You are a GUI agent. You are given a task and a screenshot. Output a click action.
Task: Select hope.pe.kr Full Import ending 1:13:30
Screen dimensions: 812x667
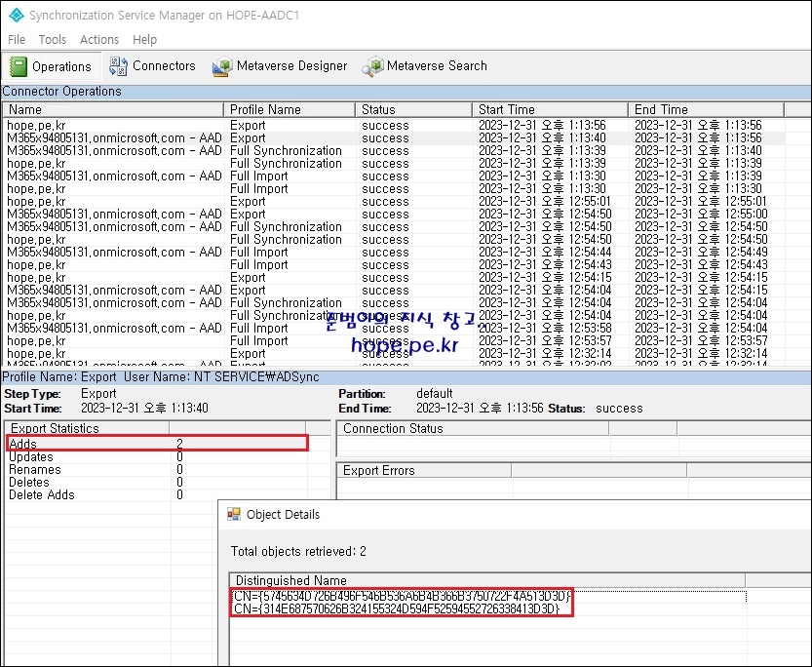(x=395, y=188)
